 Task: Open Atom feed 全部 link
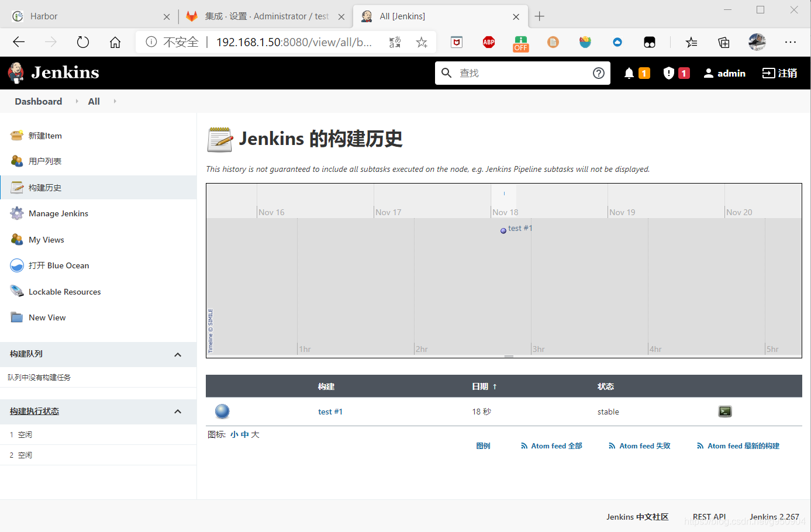click(x=551, y=445)
